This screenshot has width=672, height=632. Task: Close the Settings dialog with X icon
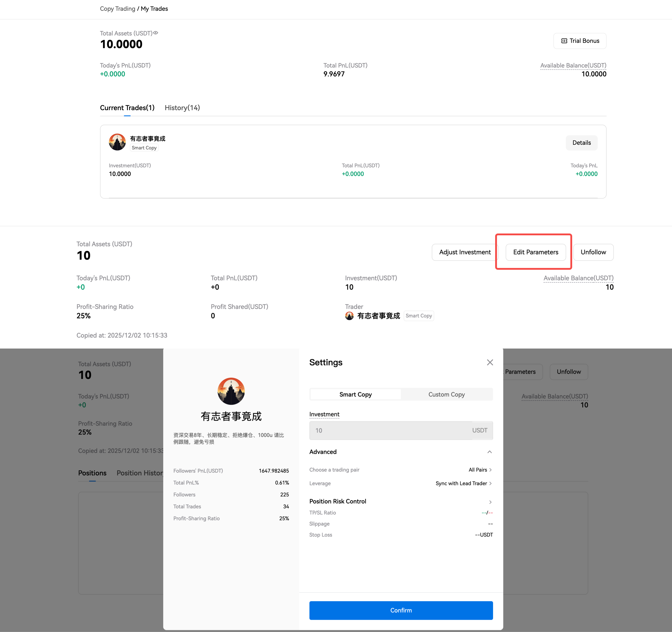coord(490,362)
